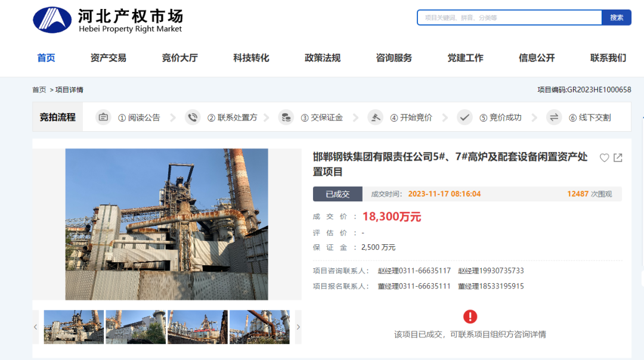
Task: Click the 18,300万元 deal price
Action: (391, 217)
